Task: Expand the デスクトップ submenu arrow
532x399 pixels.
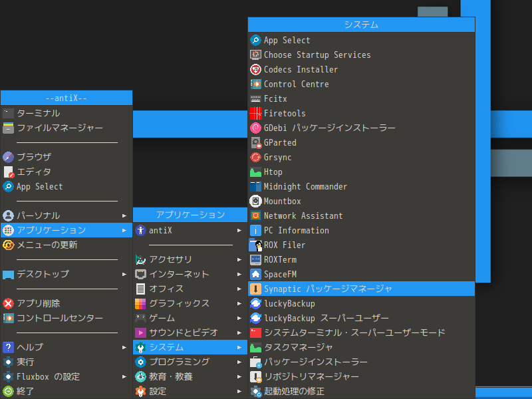Action: coord(124,274)
